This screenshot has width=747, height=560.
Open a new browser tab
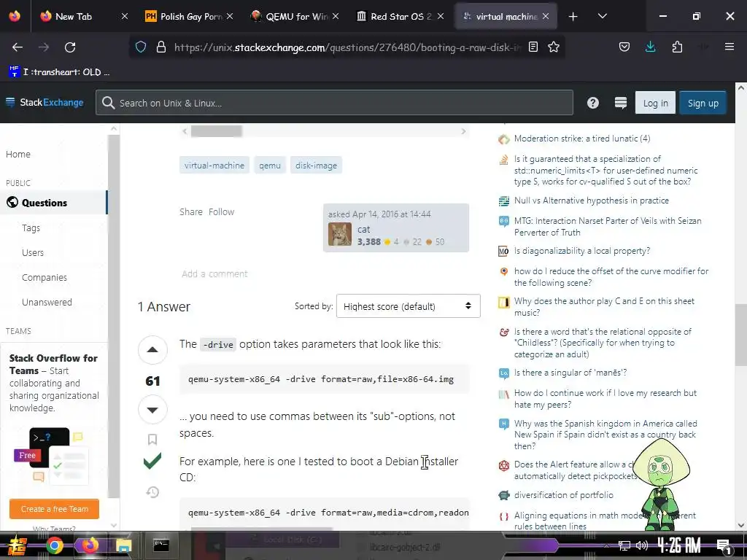coord(573,17)
